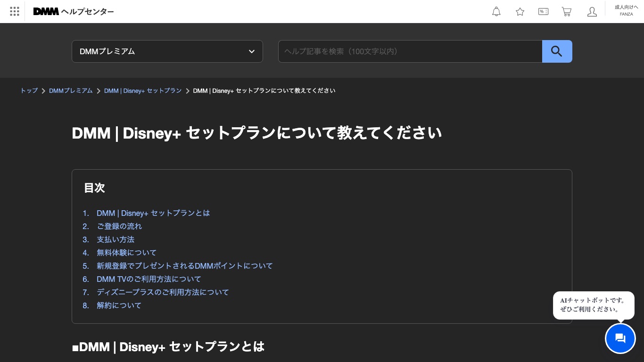Click the トップ breadcrumb link
644x362 pixels.
click(29, 90)
